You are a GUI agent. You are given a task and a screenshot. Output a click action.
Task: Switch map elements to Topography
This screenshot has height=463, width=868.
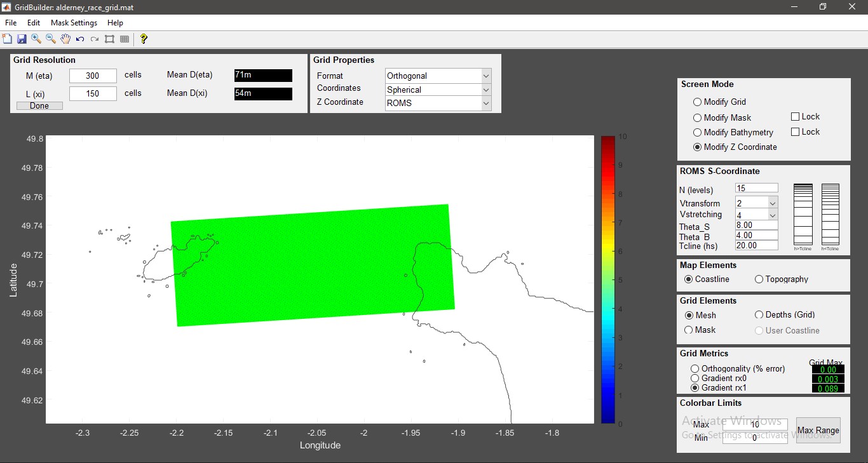tap(759, 279)
